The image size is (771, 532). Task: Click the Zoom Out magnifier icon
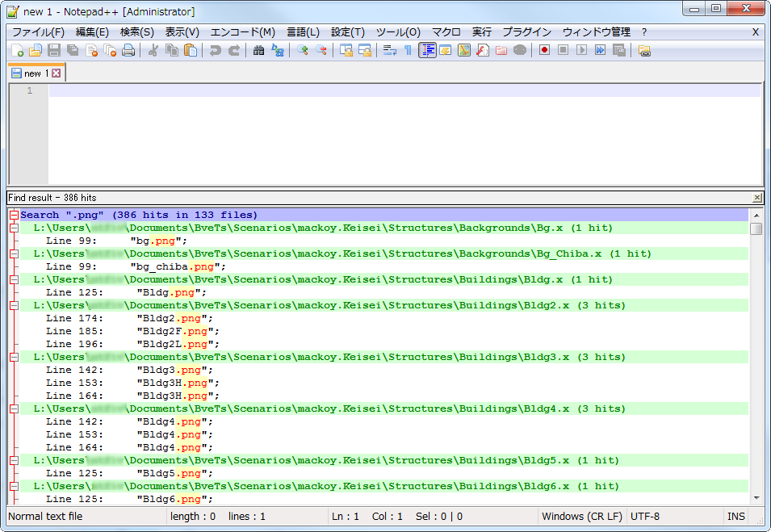click(321, 50)
